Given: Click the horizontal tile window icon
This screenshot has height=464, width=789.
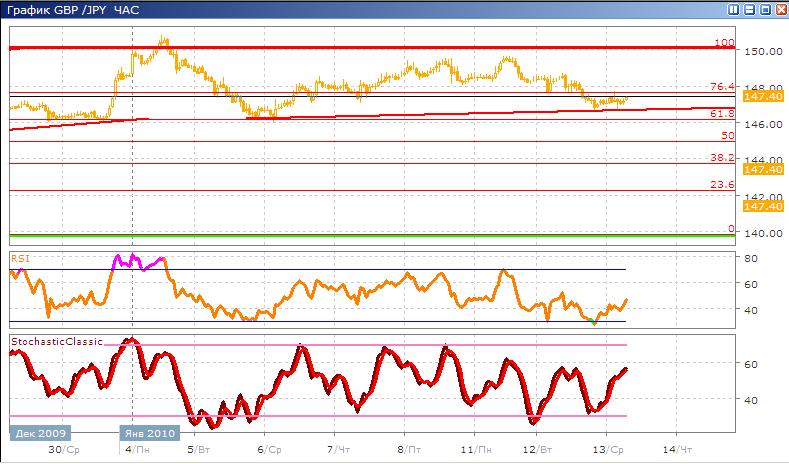Looking at the screenshot, I should coord(748,9).
